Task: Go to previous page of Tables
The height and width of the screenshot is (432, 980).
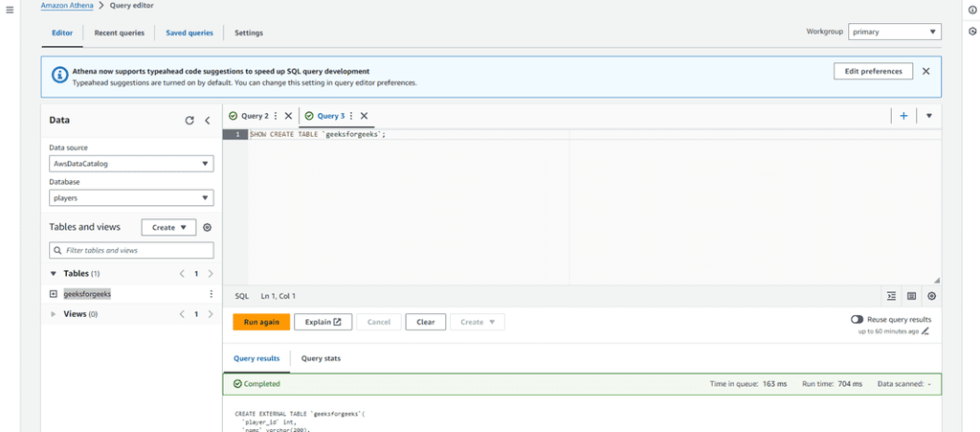Action: [182, 274]
